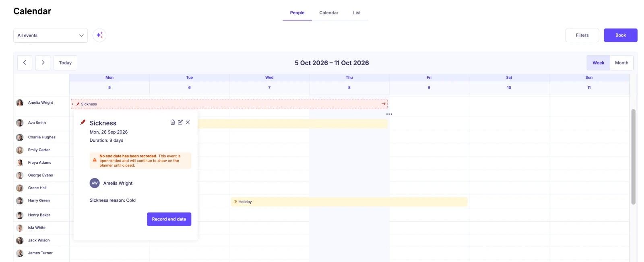Screen dimensions: 644x262
Task: Click Jack Wilson's avatar photo
Action: 20,241
